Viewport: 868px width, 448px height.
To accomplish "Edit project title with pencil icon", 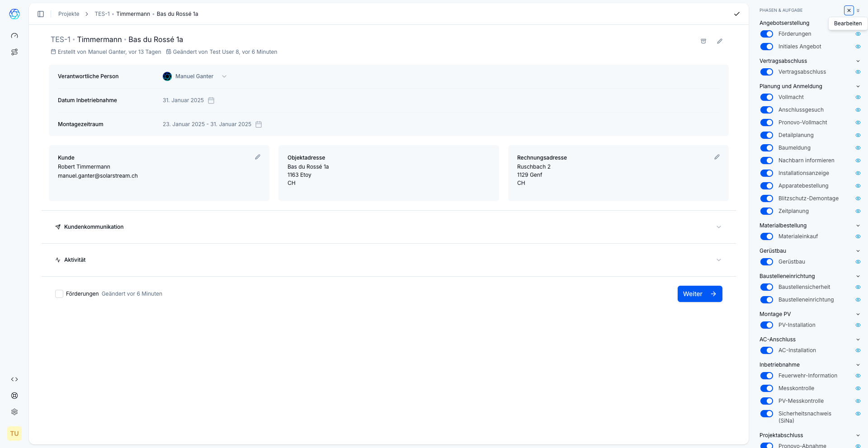I will tap(720, 41).
